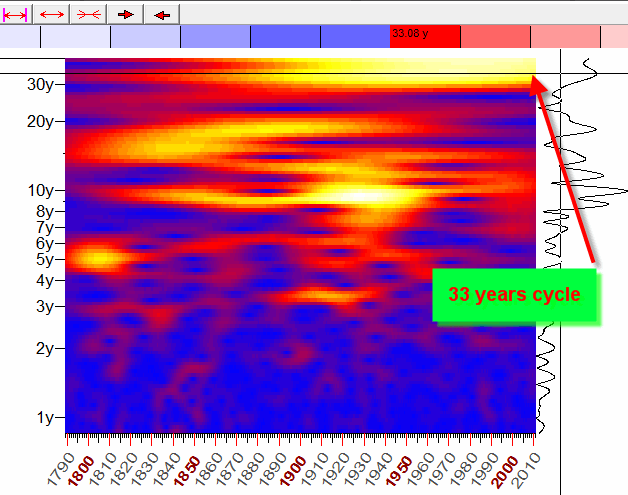Click the 10y period axis label
The height and width of the screenshot is (495, 628).
click(x=40, y=191)
